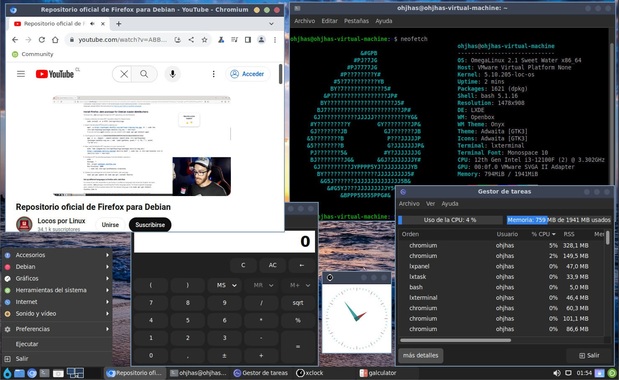Screen dimensions: 619x380
Task: Select Ejecutar in the start menu
Action: coord(56,344)
